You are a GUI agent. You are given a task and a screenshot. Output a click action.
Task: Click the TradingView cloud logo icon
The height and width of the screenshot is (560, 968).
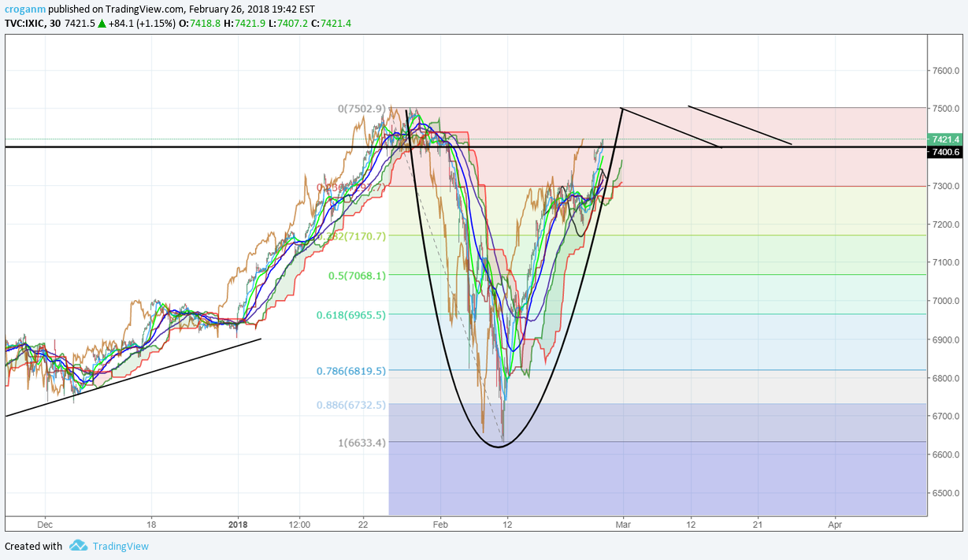[78, 545]
